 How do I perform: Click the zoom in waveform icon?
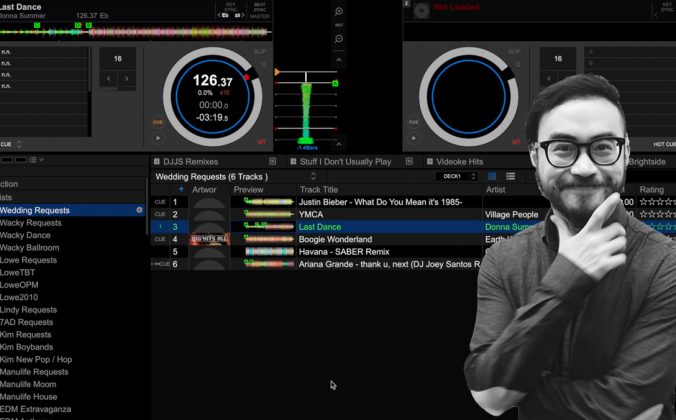pos(339,11)
